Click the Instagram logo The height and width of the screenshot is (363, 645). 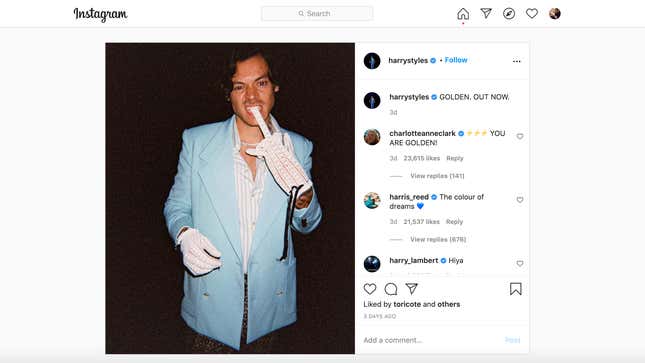[x=100, y=14]
